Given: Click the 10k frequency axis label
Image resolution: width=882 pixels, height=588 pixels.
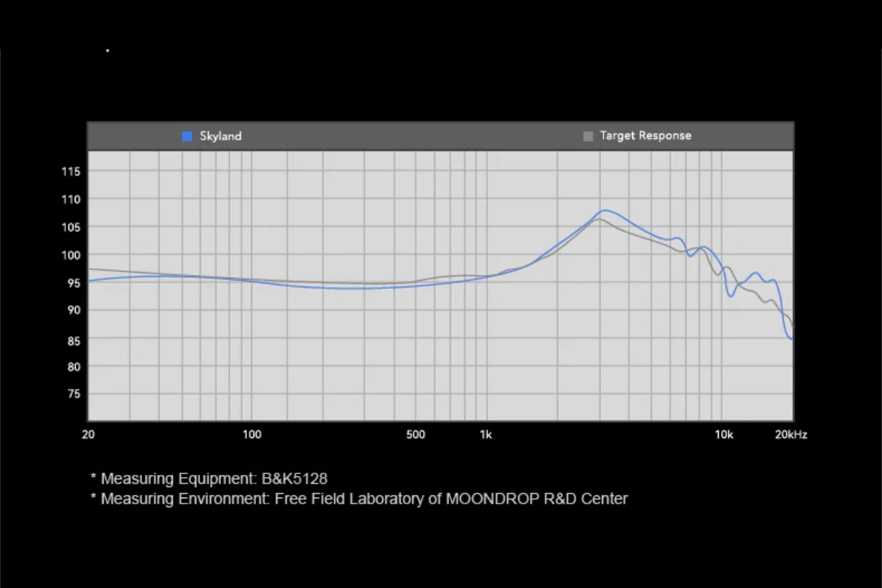Looking at the screenshot, I should click(724, 434).
